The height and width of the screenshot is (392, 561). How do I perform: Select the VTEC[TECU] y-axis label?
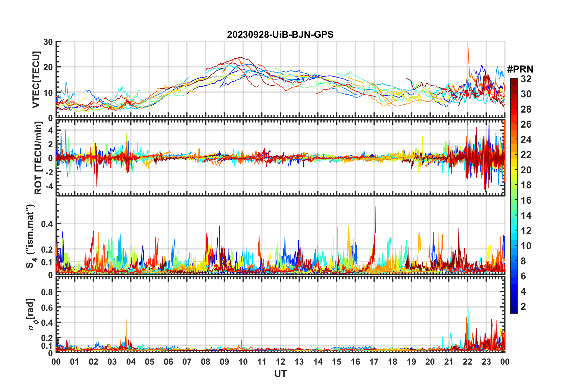point(36,80)
